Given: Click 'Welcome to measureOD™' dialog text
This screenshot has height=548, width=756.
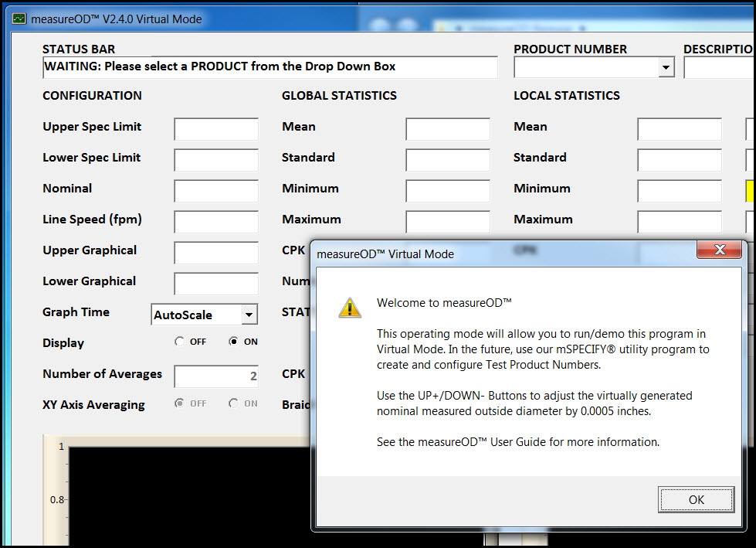Looking at the screenshot, I should click(444, 303).
